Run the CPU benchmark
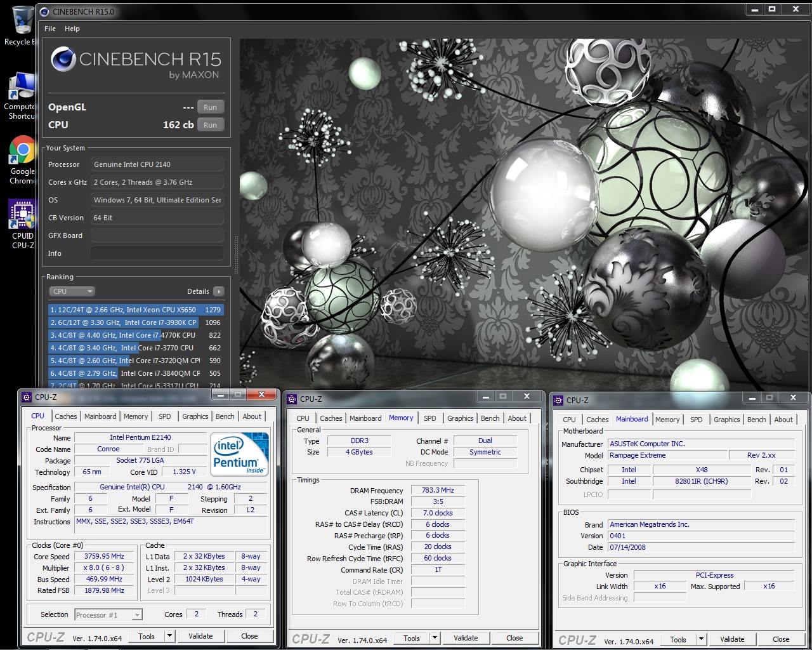This screenshot has height=650, width=812. (x=211, y=125)
